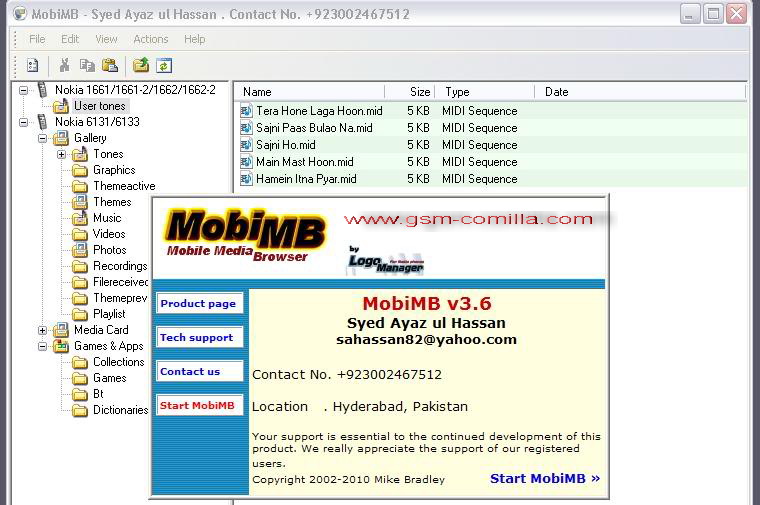Collapse the Nokia 1661 tree node

[23, 90]
